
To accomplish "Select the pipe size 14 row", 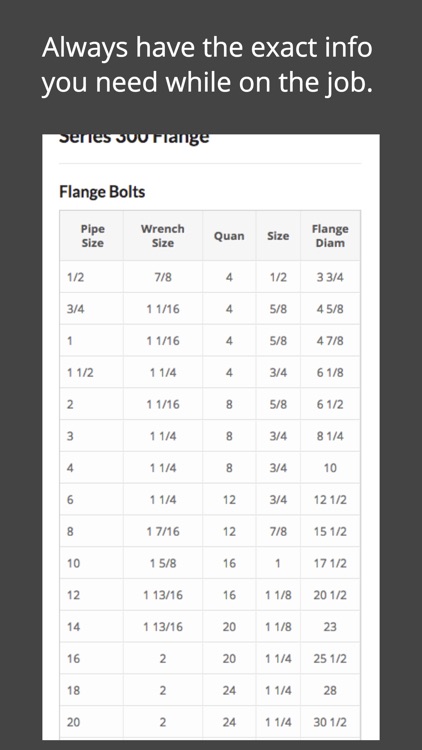I will [210, 627].
